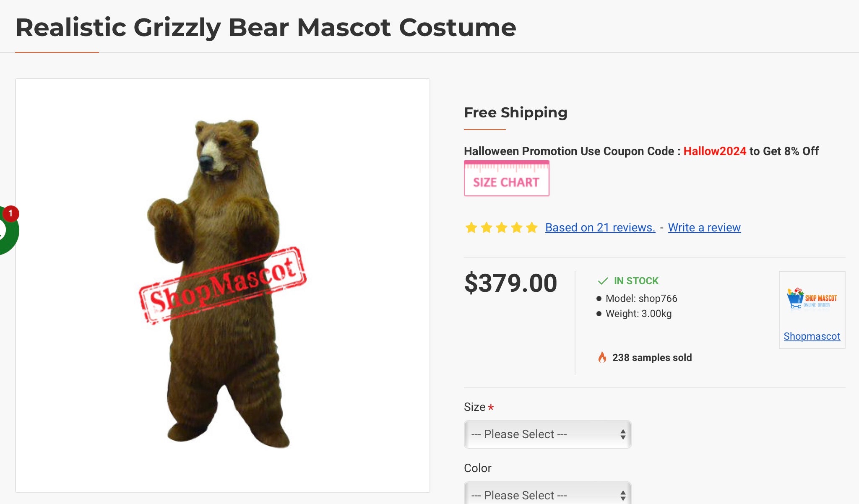This screenshot has height=504, width=859.
Task: Click the first yellow rating star
Action: coord(471,228)
